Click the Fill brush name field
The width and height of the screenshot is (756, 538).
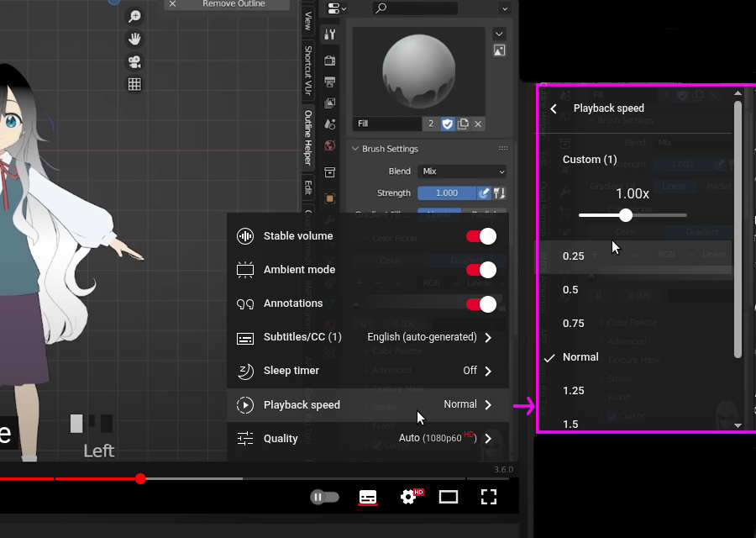pos(387,124)
